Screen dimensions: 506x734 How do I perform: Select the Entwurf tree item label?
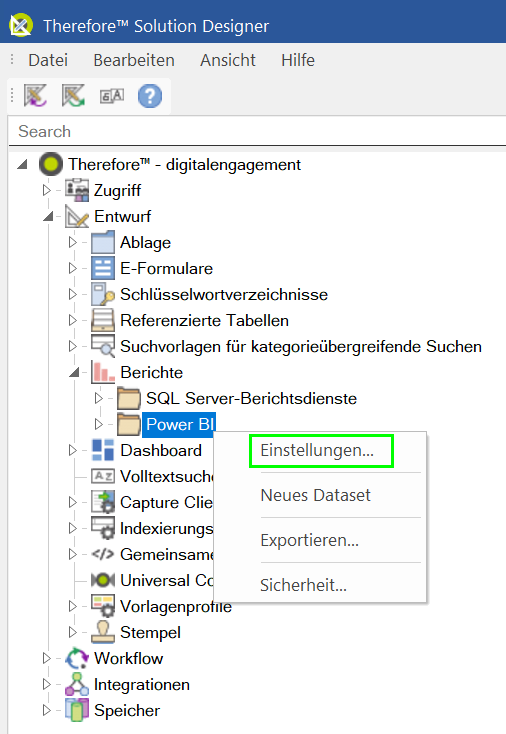pyautogui.click(x=123, y=216)
